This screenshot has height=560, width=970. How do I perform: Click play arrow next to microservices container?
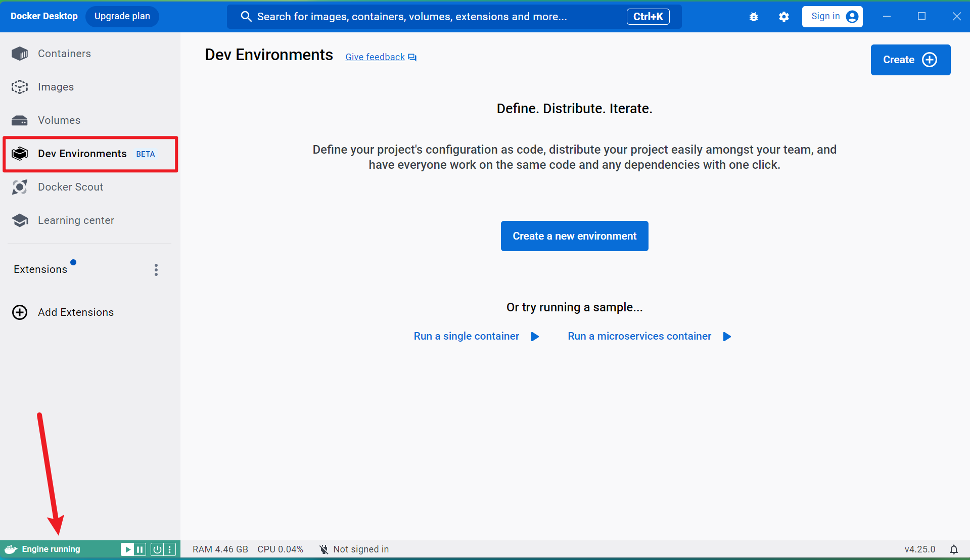point(727,337)
